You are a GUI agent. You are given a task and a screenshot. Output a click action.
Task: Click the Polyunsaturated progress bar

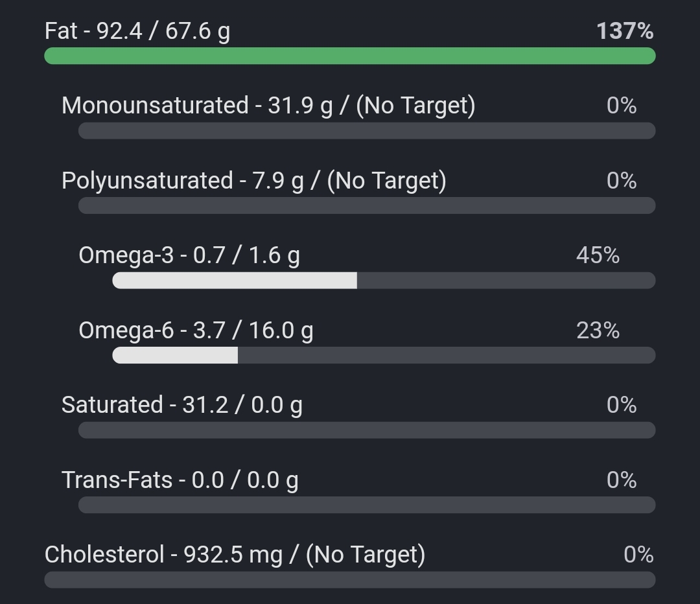367,206
